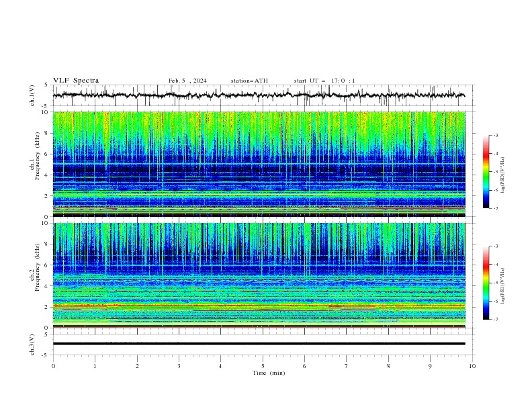Click the ch.1 PSD color scale bar

[x=486, y=171]
